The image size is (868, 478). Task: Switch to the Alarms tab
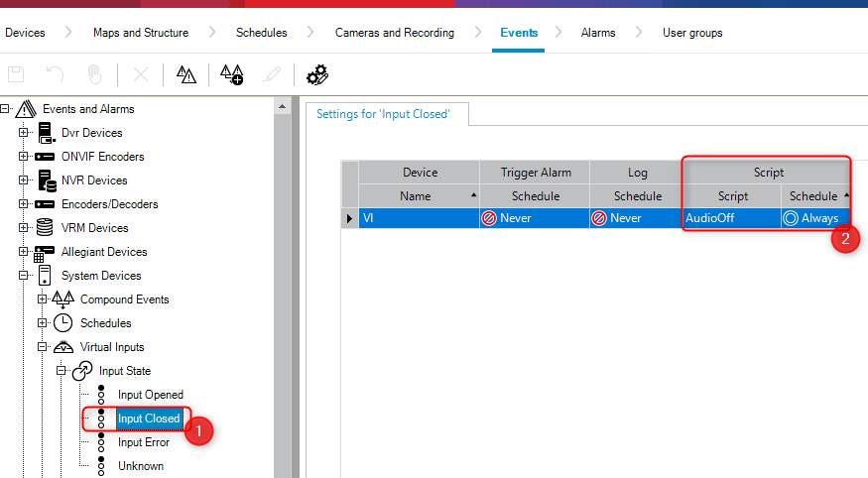pyautogui.click(x=597, y=33)
